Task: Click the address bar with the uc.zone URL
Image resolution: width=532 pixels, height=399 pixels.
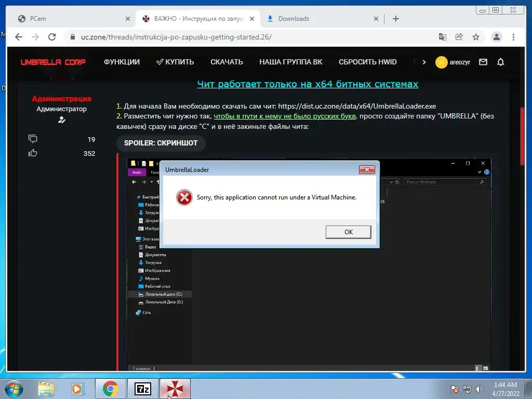Action: pos(251,37)
